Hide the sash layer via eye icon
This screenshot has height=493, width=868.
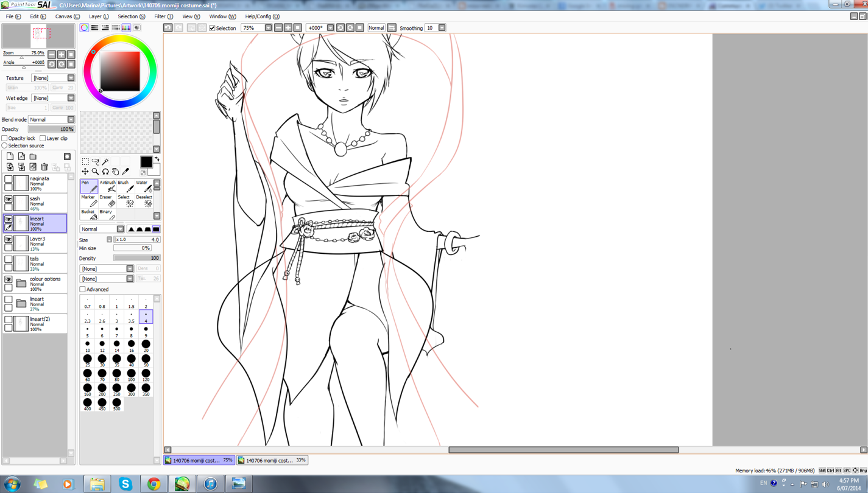[9, 200]
